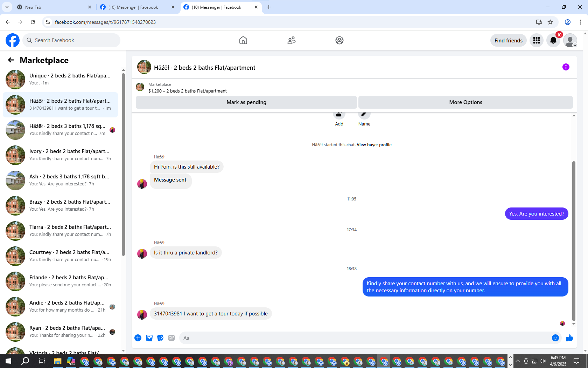The image size is (588, 368).
Task: Open the tab search dropdown
Action: (x=7, y=7)
